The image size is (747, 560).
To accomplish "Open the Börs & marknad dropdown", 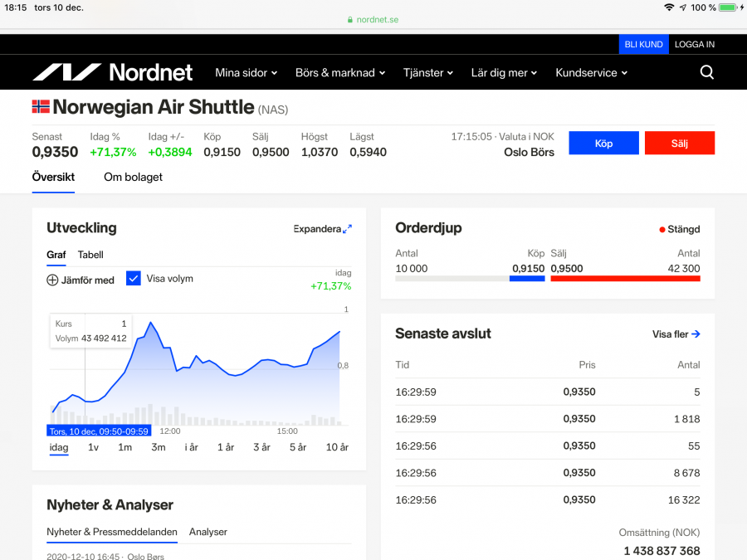I will tap(340, 73).
